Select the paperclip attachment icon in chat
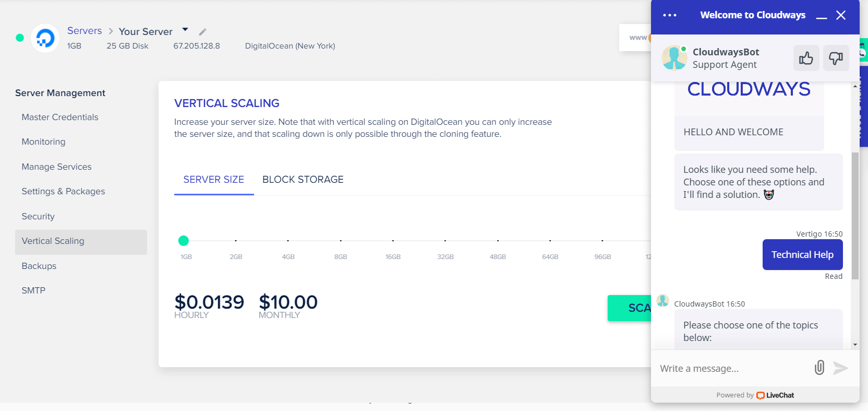 [x=818, y=368]
